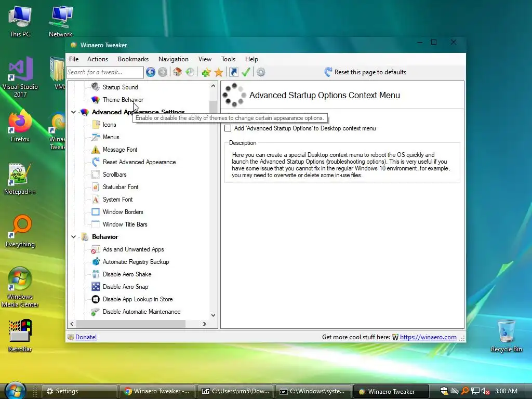Click tree scrollbar up arrow
The width and height of the screenshot is (532, 399).
[213, 86]
